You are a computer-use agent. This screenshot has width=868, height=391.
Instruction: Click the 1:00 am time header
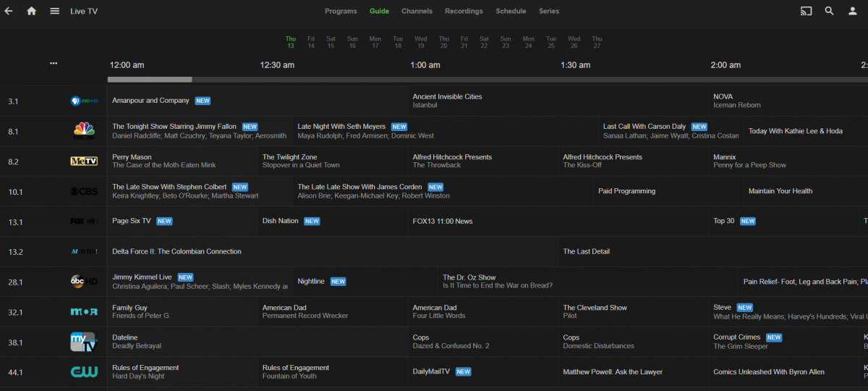coord(425,65)
